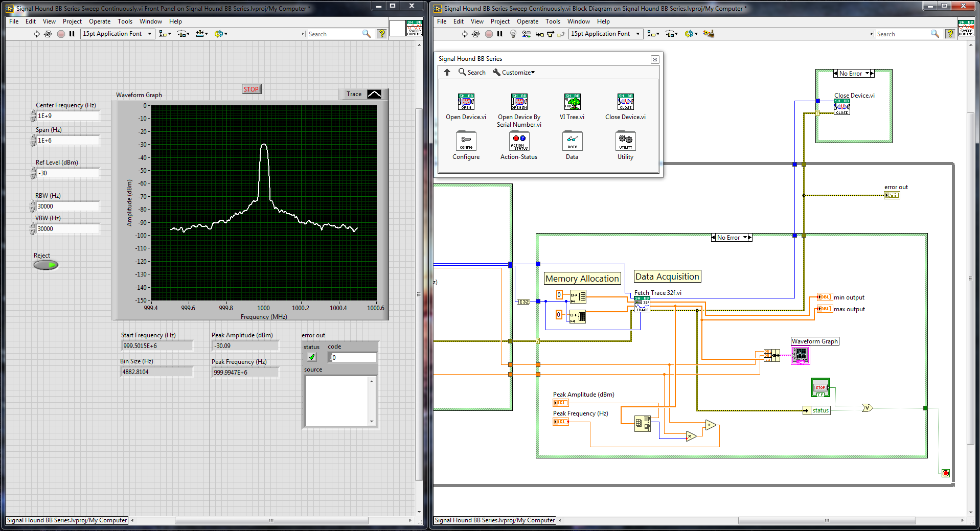Select the Open Device.vi palette icon

point(466,102)
